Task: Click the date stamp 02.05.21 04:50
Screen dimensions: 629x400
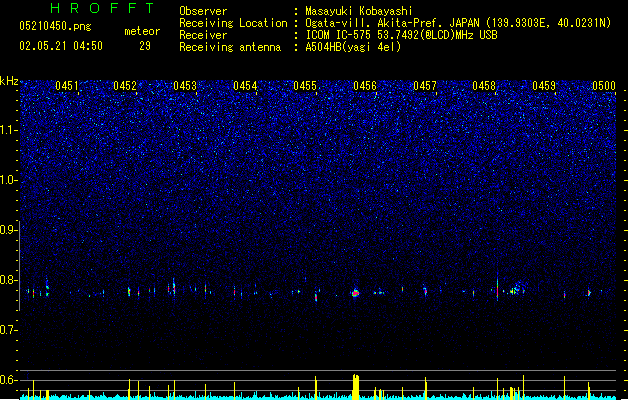Action: pos(61,46)
